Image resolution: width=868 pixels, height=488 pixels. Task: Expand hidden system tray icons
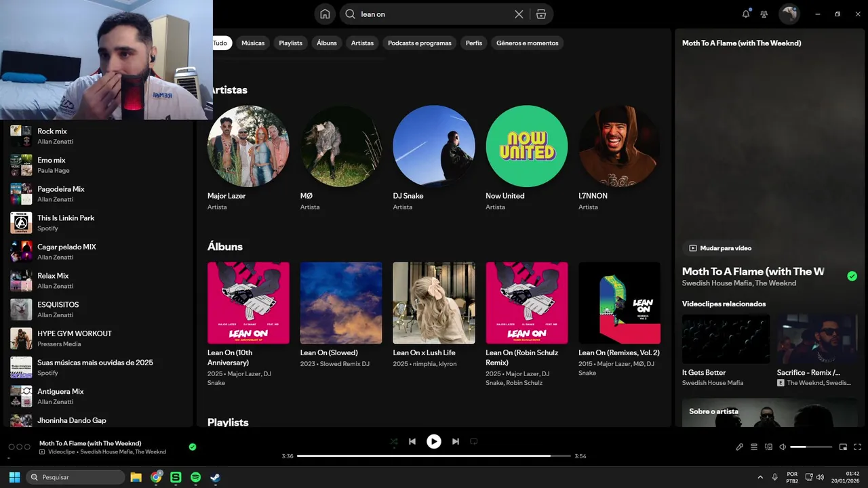point(760,477)
